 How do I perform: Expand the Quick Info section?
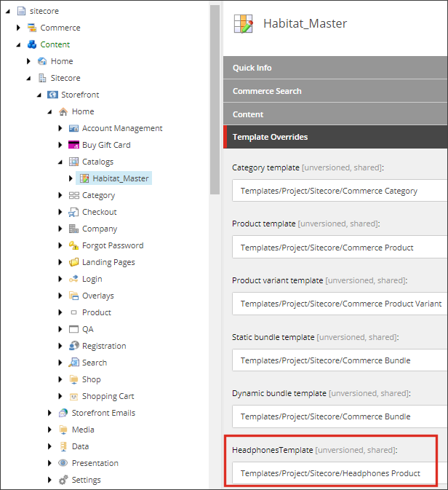[x=335, y=68]
